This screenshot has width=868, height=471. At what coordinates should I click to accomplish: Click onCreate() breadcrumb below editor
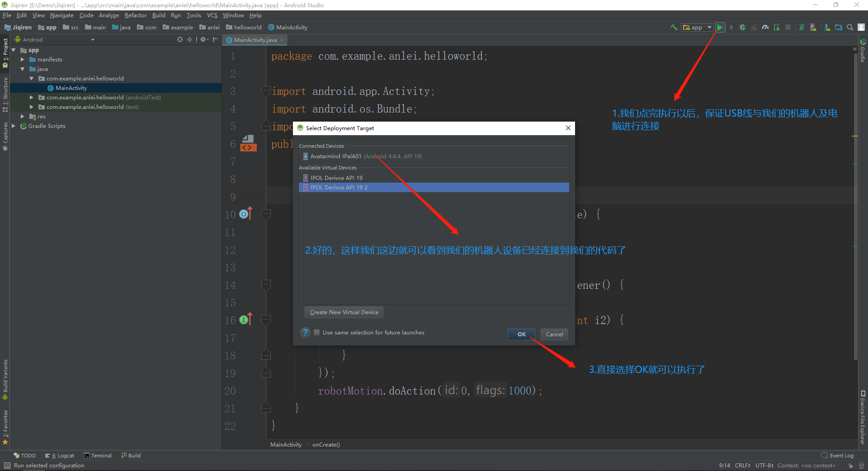[x=326, y=445]
